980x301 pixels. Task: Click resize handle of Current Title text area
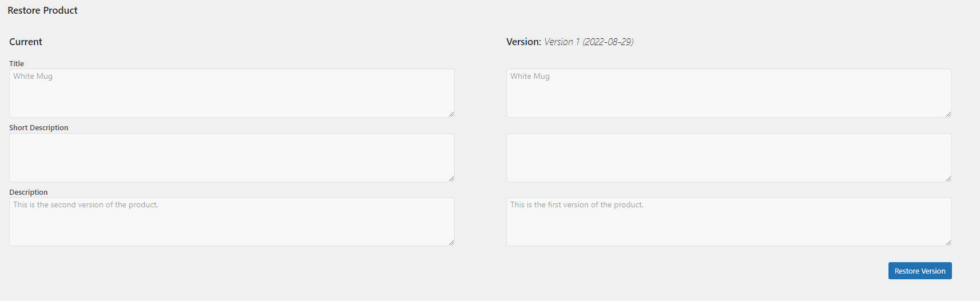pos(451,114)
